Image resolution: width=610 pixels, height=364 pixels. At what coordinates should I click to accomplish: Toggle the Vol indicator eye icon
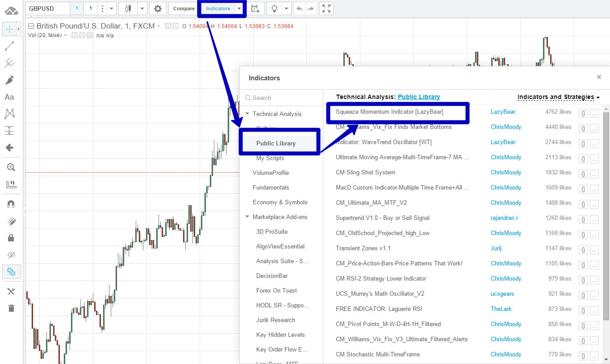[x=75, y=35]
